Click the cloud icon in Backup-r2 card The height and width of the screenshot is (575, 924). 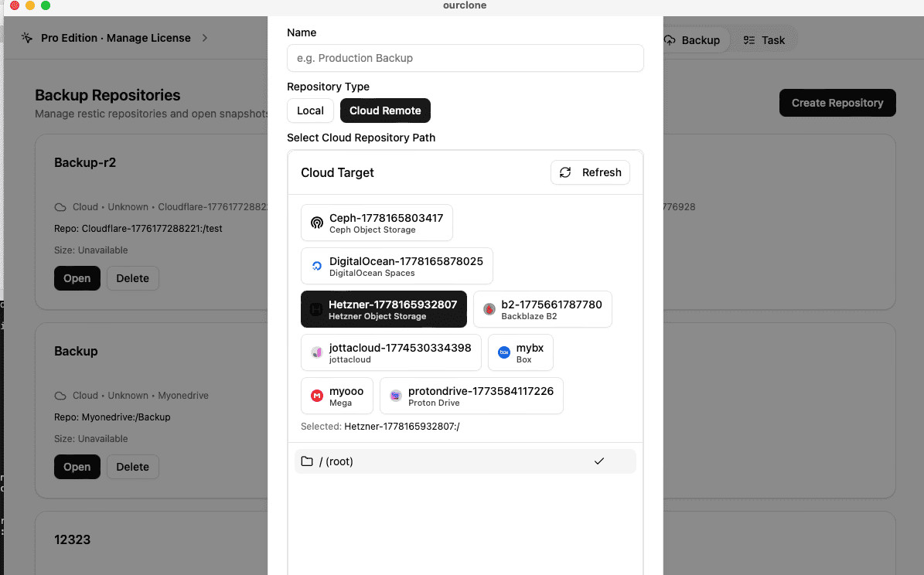pyautogui.click(x=60, y=207)
